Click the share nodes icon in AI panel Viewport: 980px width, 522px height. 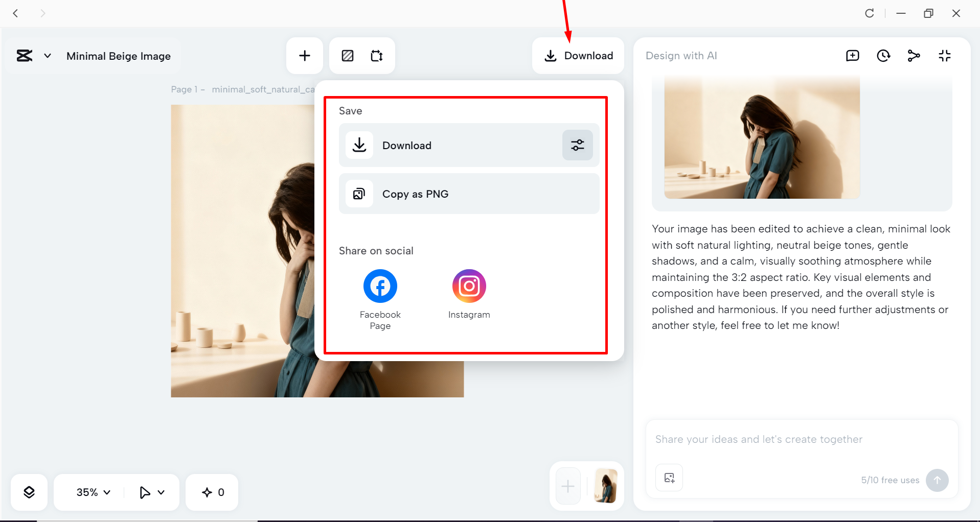[914, 56]
